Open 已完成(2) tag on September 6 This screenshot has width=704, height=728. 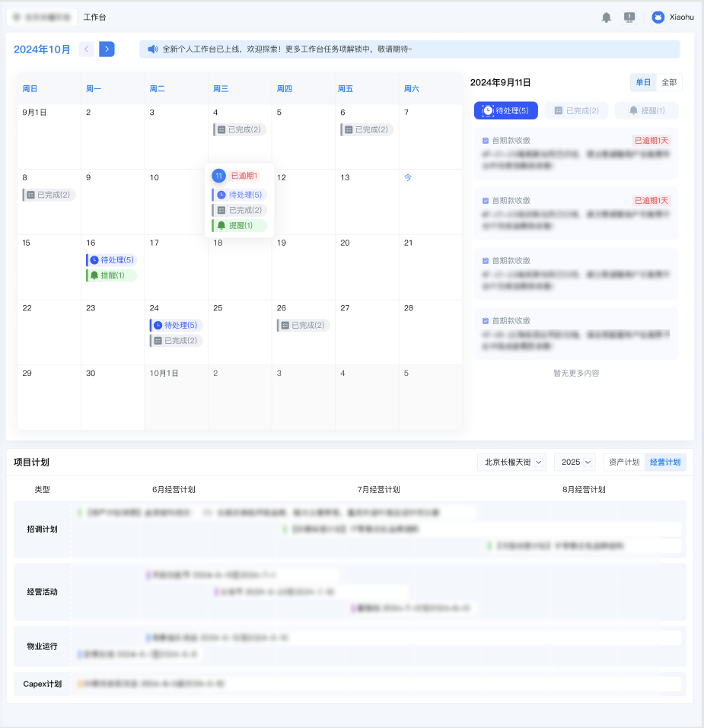point(367,129)
